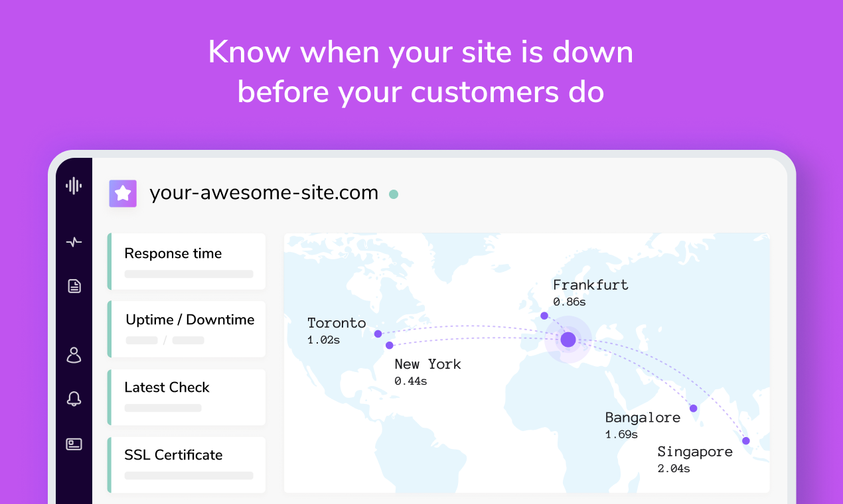
Task: Click the star site favicon
Action: click(x=123, y=194)
